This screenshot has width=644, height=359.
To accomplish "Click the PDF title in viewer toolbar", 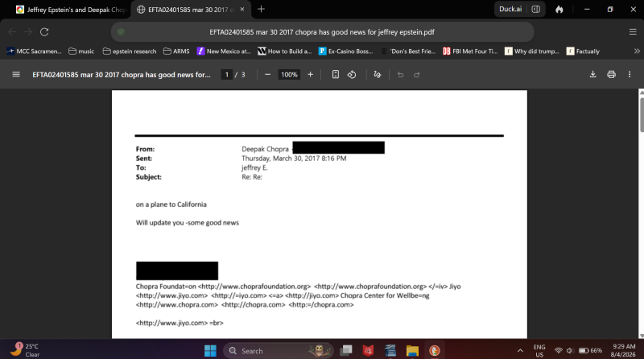I will coord(122,74).
